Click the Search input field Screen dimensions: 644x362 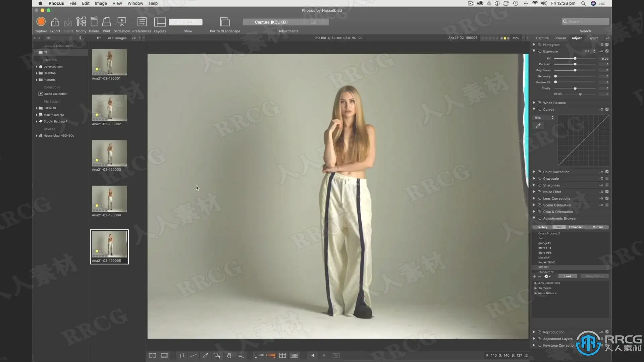pyautogui.click(x=585, y=21)
